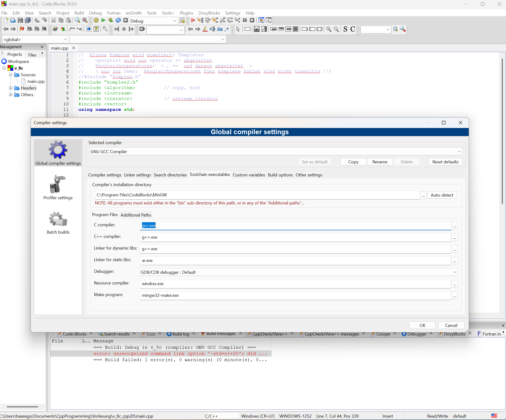Screen dimensions: 506x420
Task: Open the Selected compiler dropdown
Action: click(459, 151)
